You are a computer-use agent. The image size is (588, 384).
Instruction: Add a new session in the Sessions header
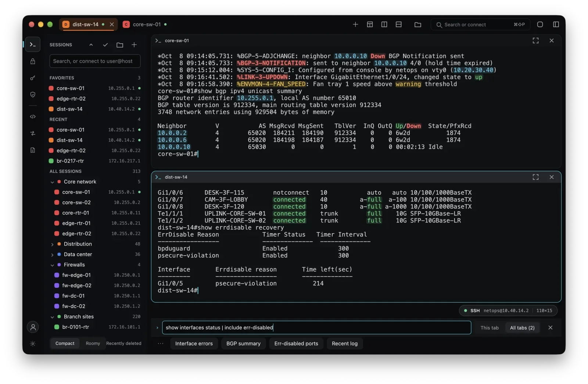(134, 45)
